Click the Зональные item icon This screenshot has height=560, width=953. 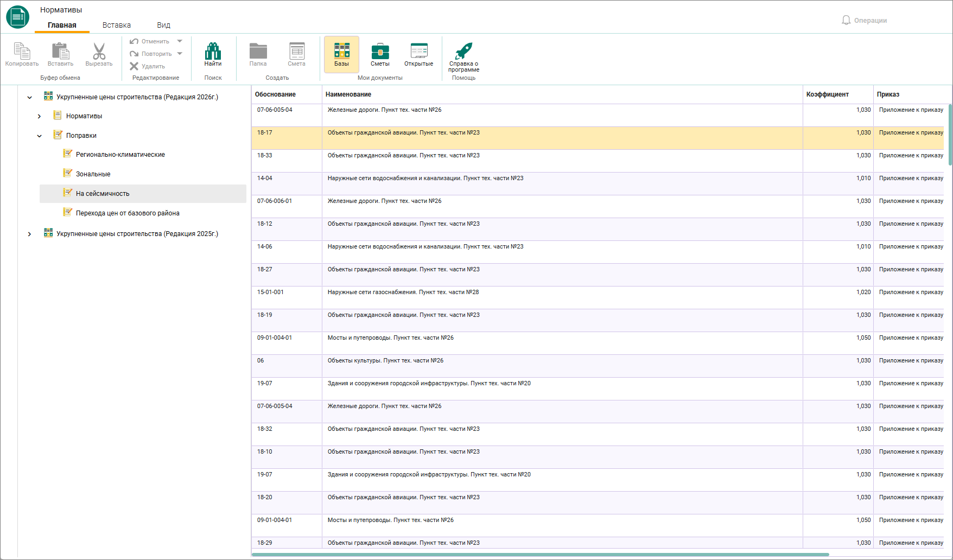[x=67, y=173]
